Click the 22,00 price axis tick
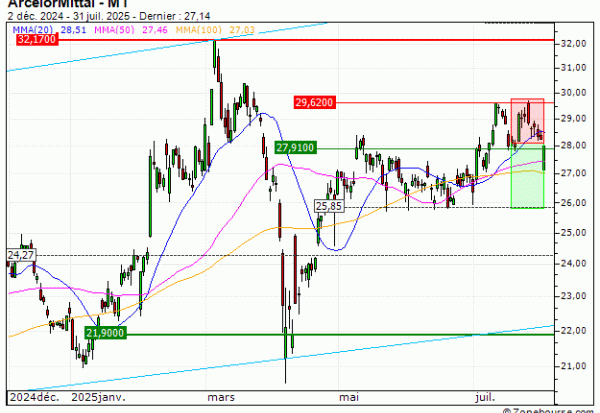 click(573, 330)
